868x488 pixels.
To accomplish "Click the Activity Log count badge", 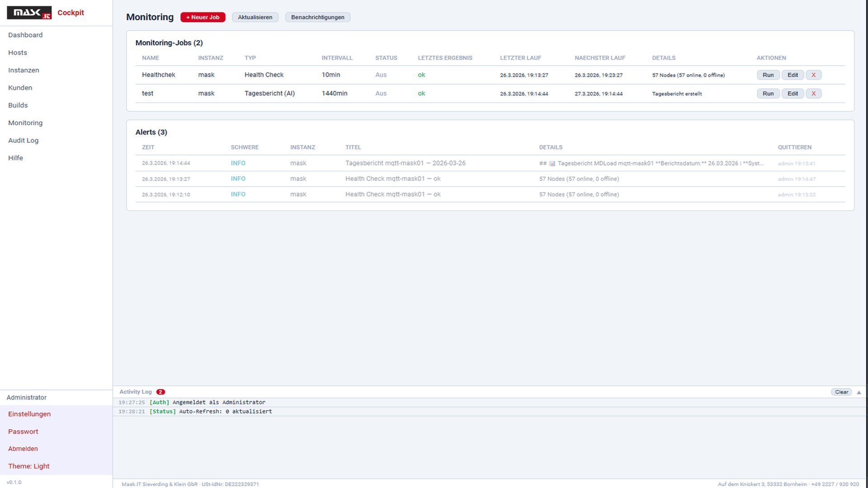I will tap(160, 392).
